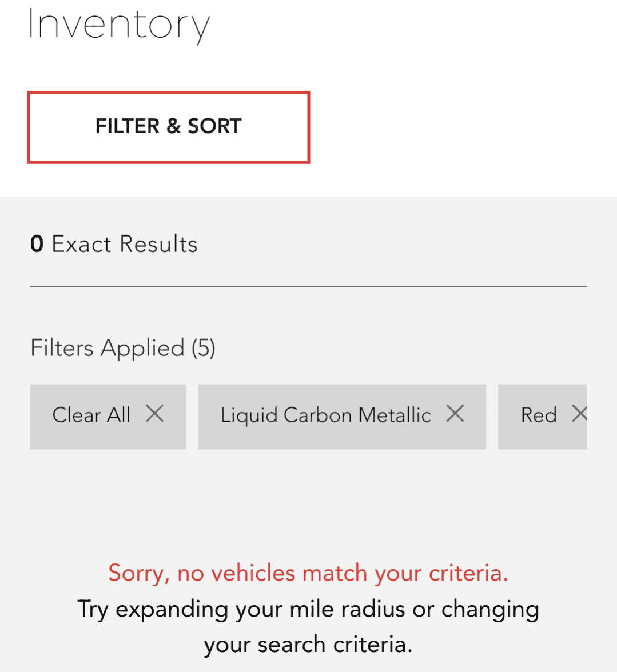The height and width of the screenshot is (672, 617).
Task: Click the divider line below Exact Results
Action: tap(308, 286)
